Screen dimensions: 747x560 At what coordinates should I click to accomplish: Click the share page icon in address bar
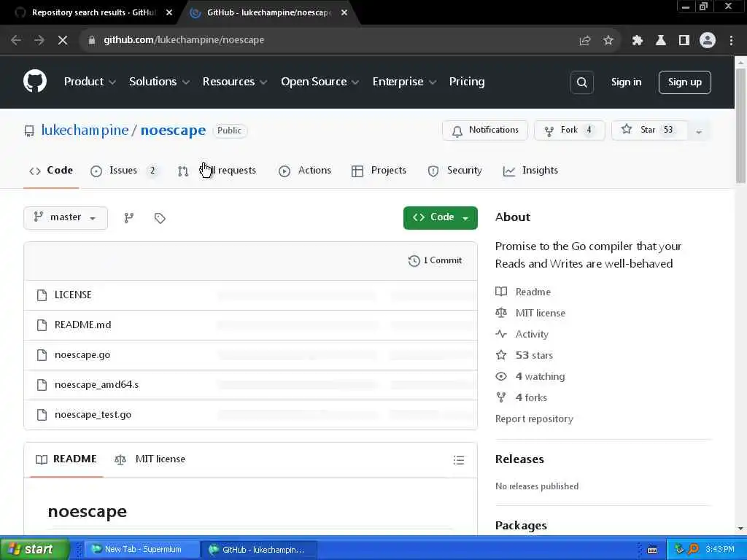tap(584, 41)
